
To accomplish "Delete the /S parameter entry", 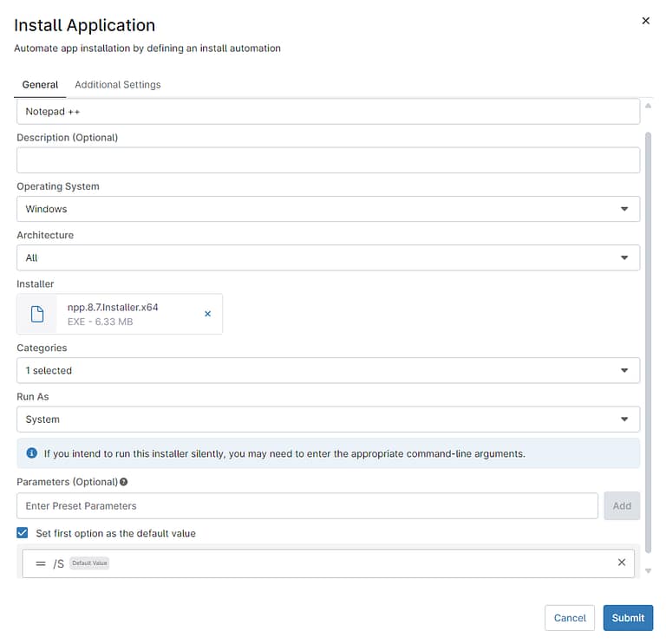I will click(x=621, y=563).
